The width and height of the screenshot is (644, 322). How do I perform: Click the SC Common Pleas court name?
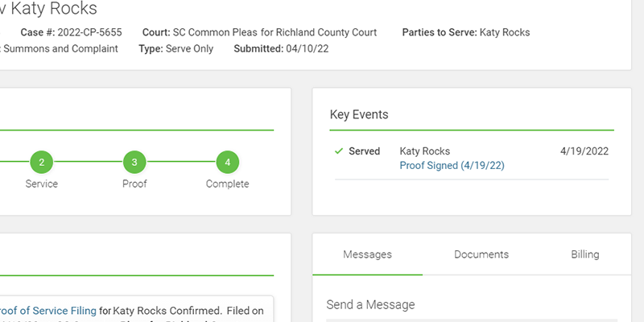click(275, 33)
